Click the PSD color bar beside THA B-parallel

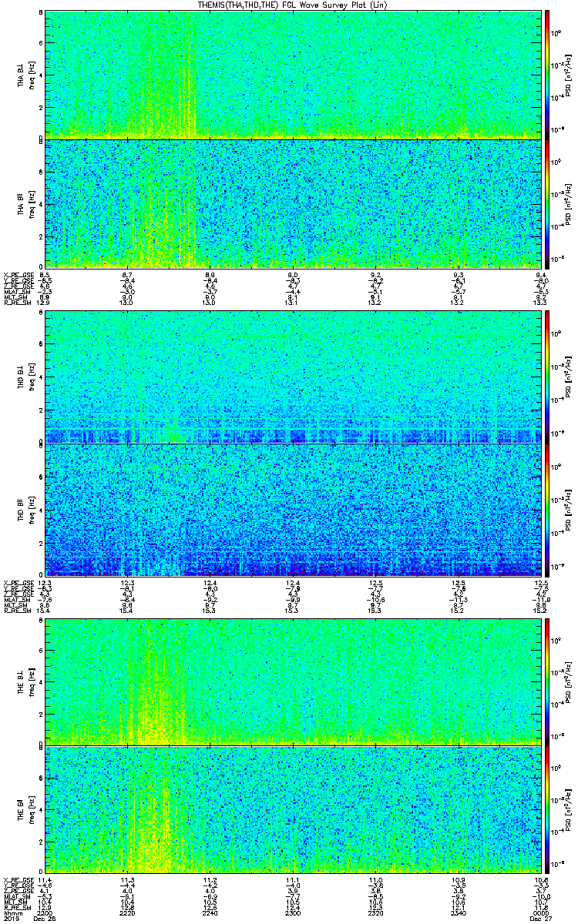tap(547, 203)
